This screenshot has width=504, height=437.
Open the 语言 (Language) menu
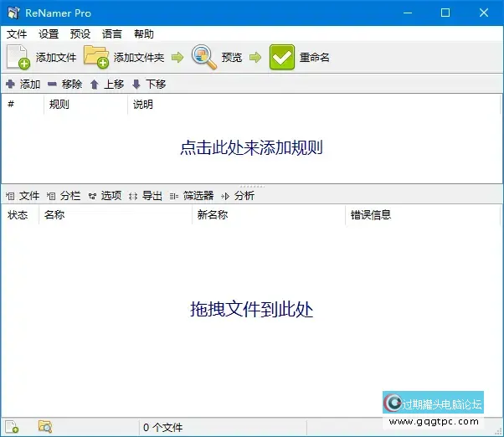pos(112,33)
